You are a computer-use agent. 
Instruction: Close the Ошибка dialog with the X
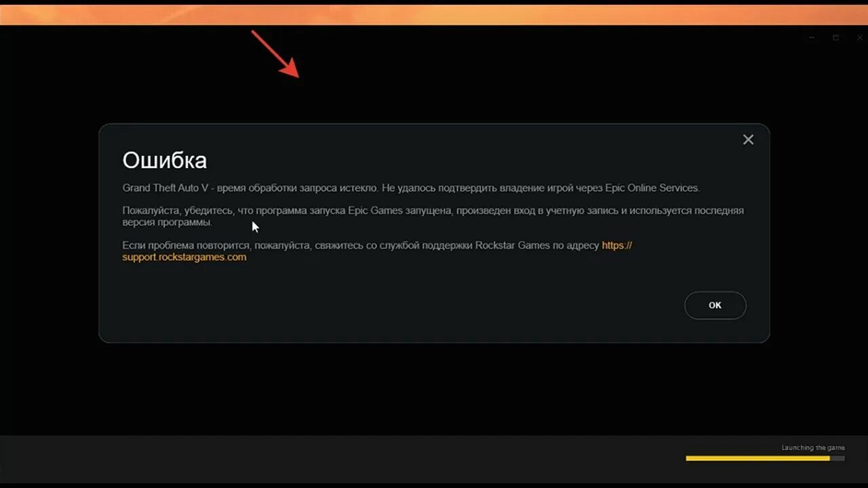[x=748, y=140]
